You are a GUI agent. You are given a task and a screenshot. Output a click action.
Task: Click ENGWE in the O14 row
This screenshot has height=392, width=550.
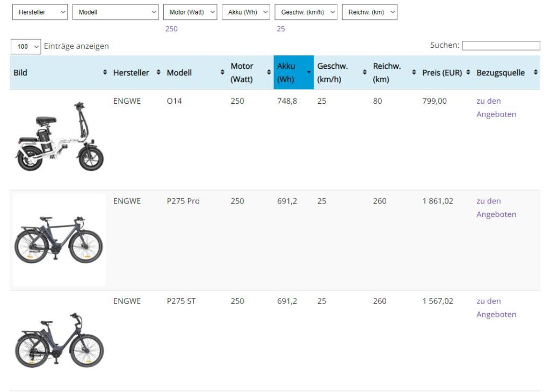click(x=127, y=101)
